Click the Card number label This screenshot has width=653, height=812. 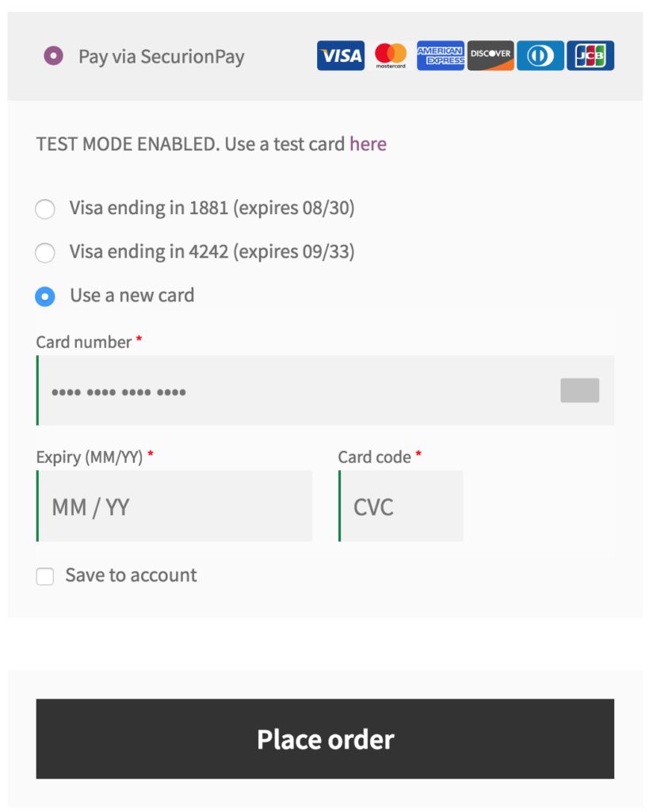click(84, 343)
